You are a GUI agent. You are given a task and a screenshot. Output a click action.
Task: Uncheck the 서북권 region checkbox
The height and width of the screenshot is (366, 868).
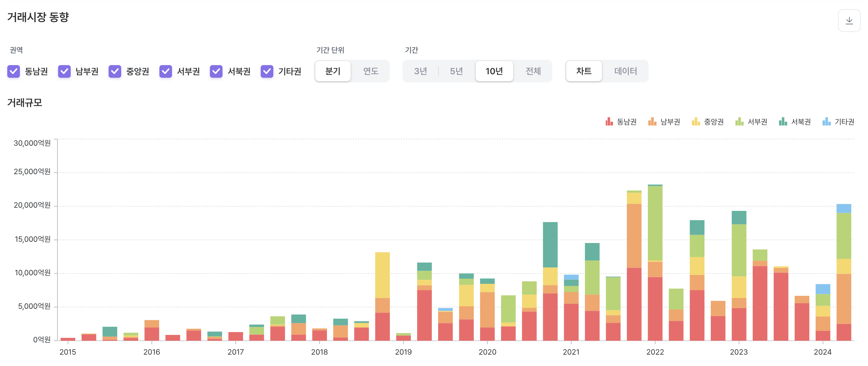(216, 71)
